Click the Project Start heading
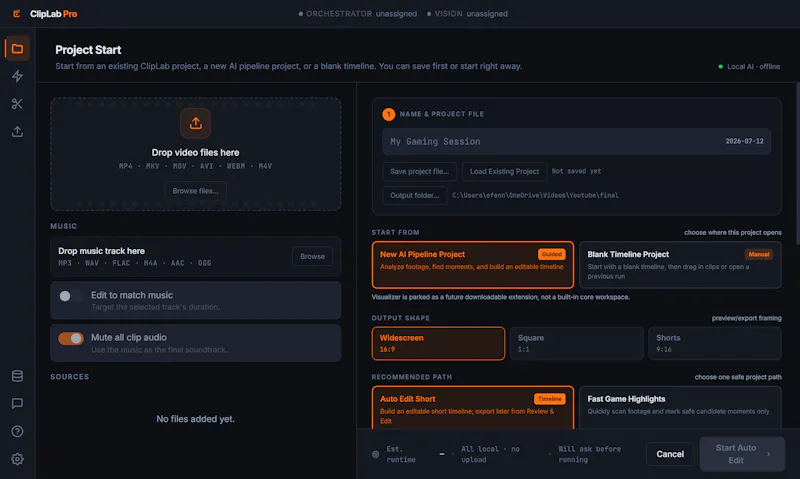800x479 pixels. pos(88,50)
